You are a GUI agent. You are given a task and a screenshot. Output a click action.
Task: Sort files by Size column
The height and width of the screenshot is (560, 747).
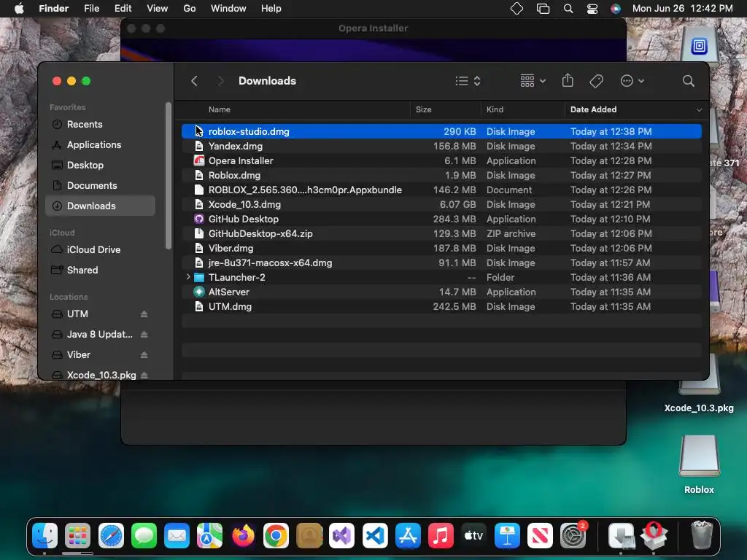click(423, 109)
